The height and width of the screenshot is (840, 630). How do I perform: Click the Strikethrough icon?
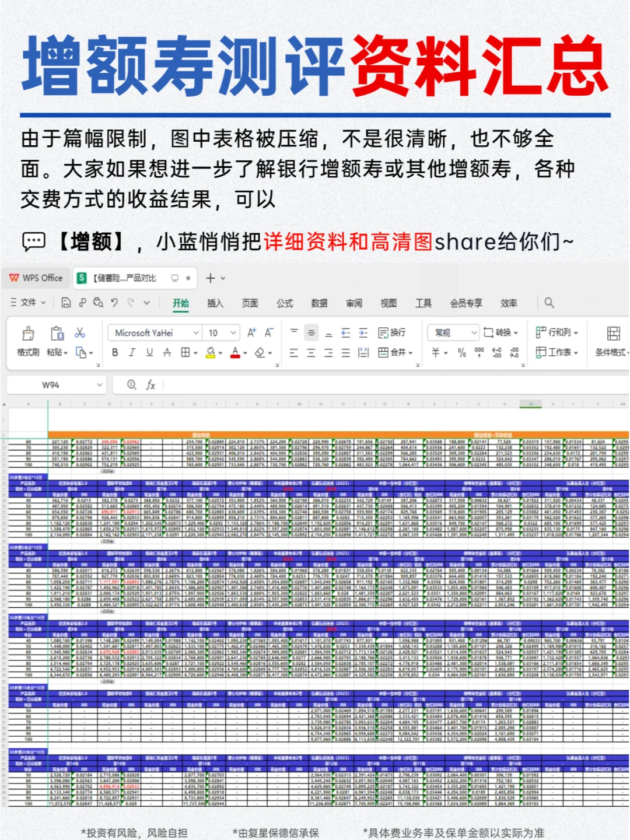pos(167,352)
